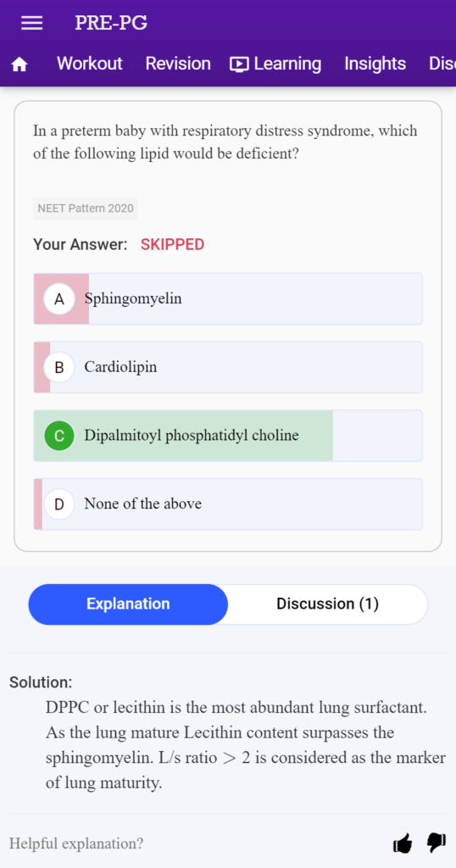This screenshot has width=456, height=868.
Task: Switch to the Explanation tab
Action: coord(128,604)
